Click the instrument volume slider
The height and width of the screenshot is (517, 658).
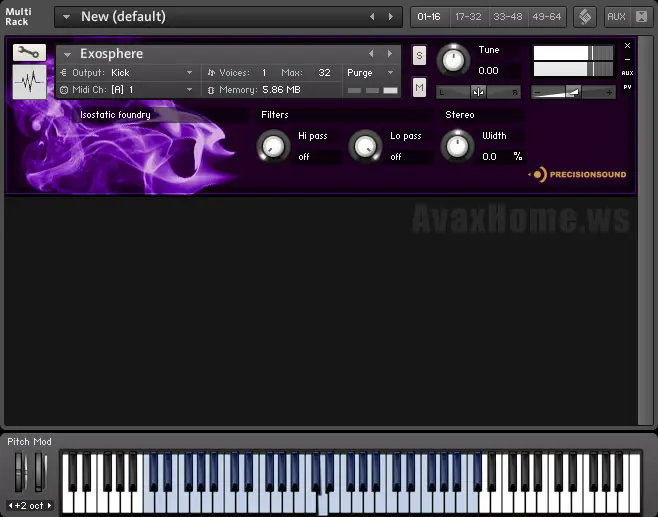[x=573, y=92]
